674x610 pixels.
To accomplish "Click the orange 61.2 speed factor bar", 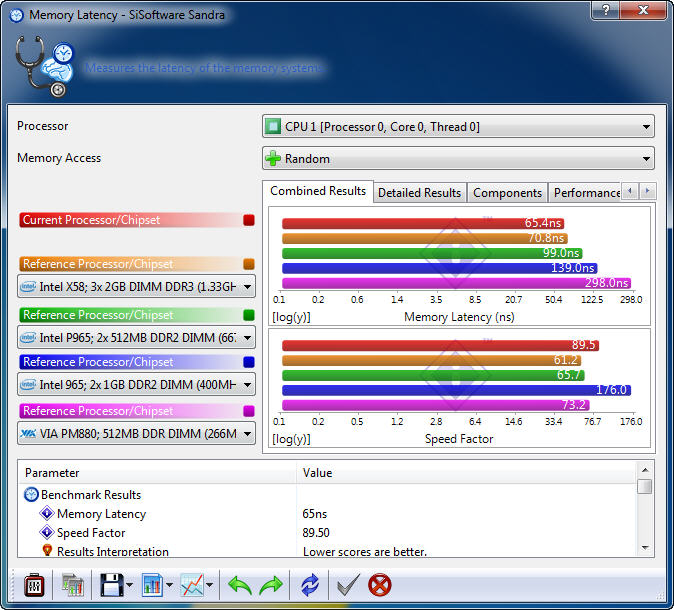I will 432,360.
